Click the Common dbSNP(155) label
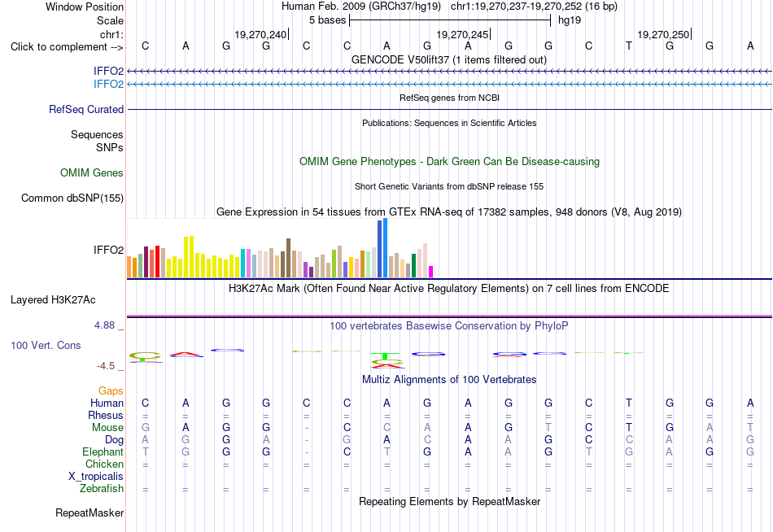 pyautogui.click(x=72, y=198)
